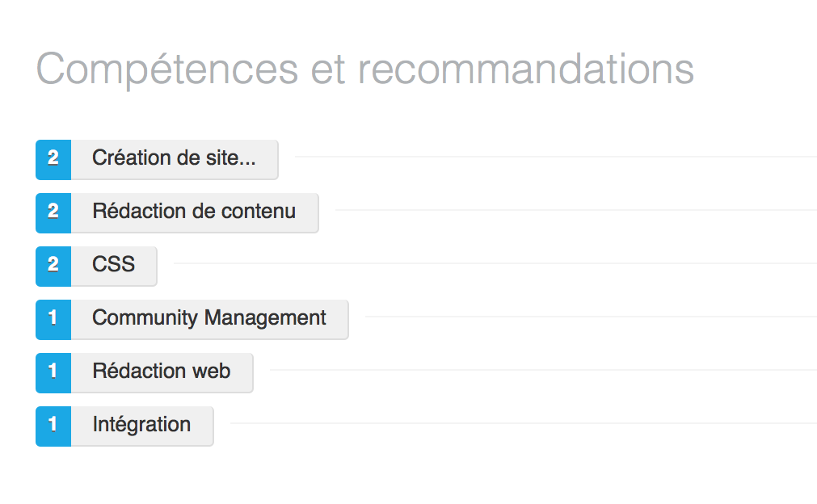Screen dimensions: 817x504
Task: Open the Intégration skill label
Action: coord(142,426)
